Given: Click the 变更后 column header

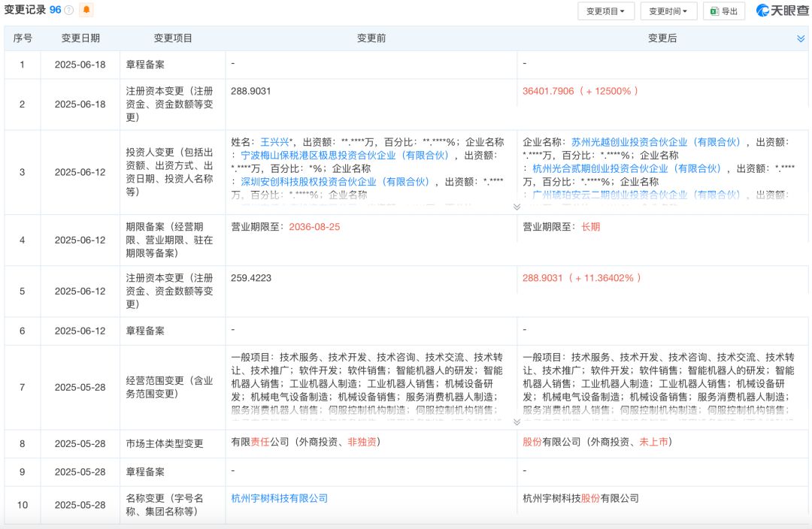Looking at the screenshot, I should tap(662, 38).
